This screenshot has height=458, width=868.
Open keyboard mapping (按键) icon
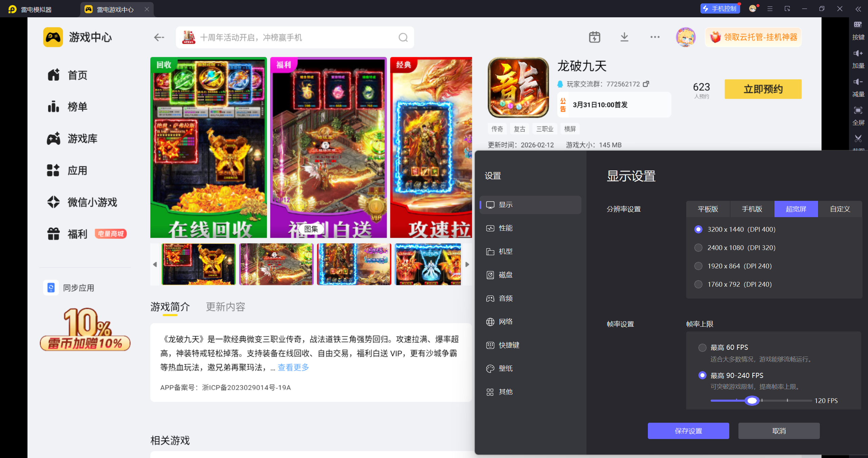(x=858, y=25)
